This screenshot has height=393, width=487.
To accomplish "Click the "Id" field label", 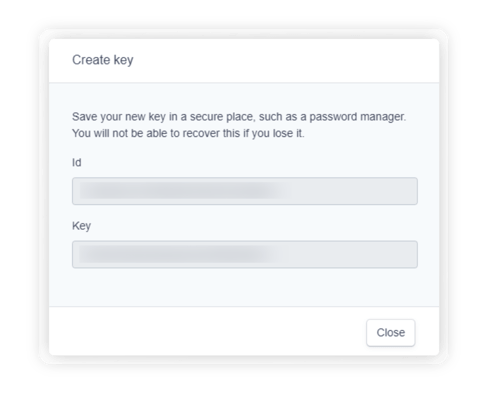I will click(x=77, y=162).
